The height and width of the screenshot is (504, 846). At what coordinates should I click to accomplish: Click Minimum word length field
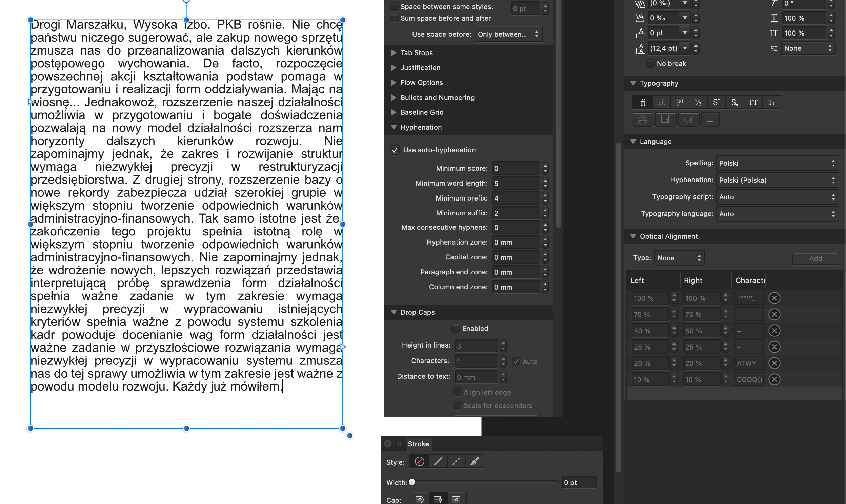(x=516, y=183)
